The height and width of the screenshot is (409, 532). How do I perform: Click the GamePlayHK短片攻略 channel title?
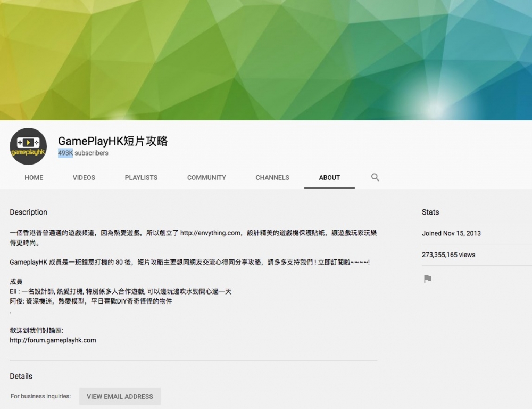(x=113, y=141)
